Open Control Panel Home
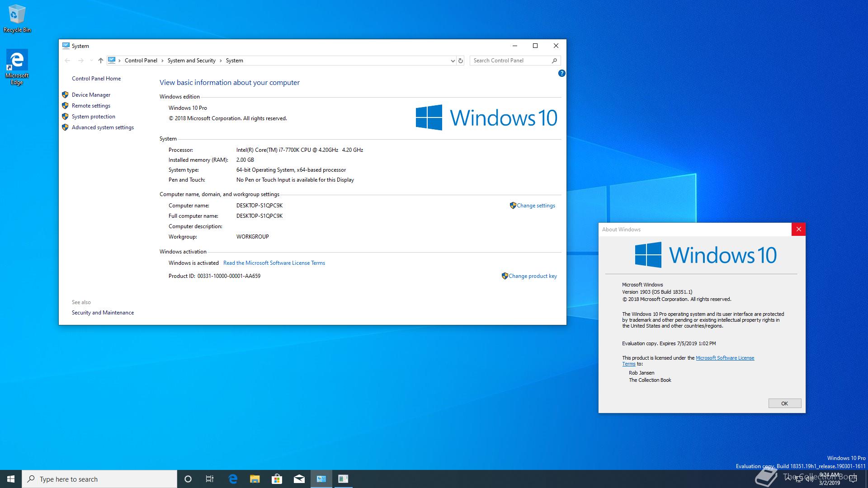 pos(96,79)
